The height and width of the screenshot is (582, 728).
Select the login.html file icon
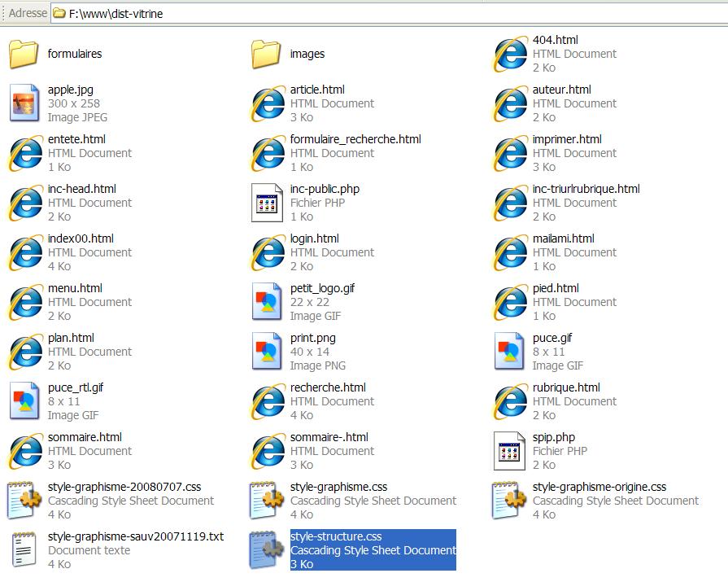[268, 252]
